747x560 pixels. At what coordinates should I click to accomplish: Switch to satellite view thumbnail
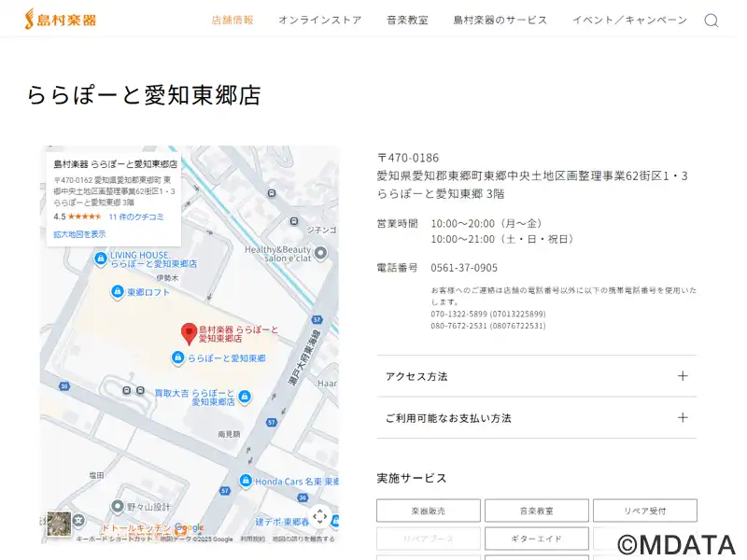[60, 524]
